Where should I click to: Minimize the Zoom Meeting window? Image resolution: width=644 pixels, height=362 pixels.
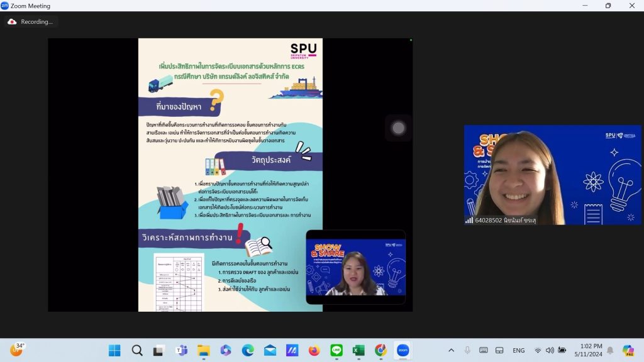click(x=585, y=6)
